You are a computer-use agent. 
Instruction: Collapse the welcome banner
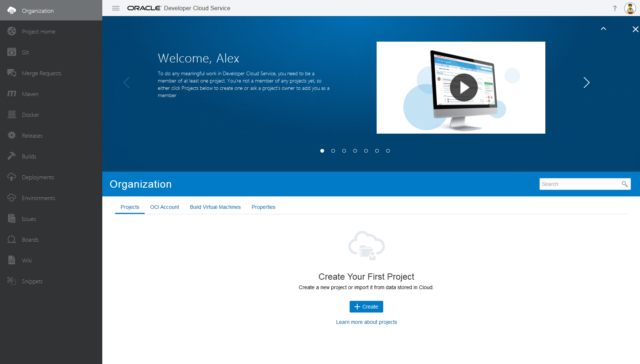pos(603,29)
